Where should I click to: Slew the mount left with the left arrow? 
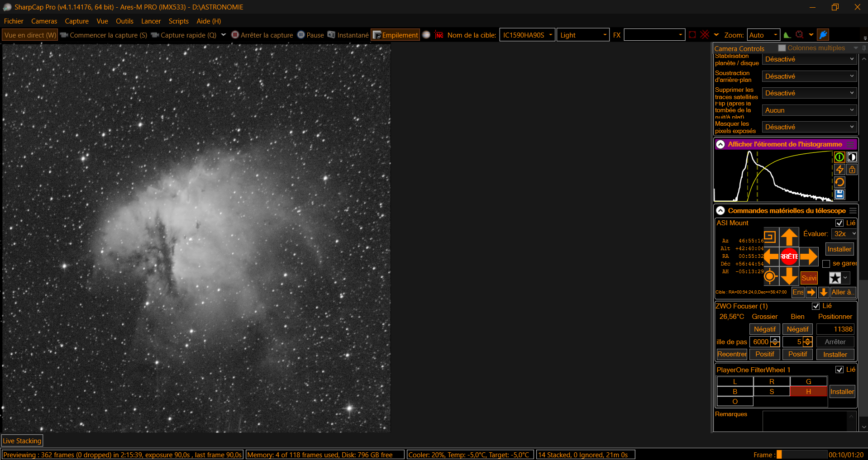[771, 256]
